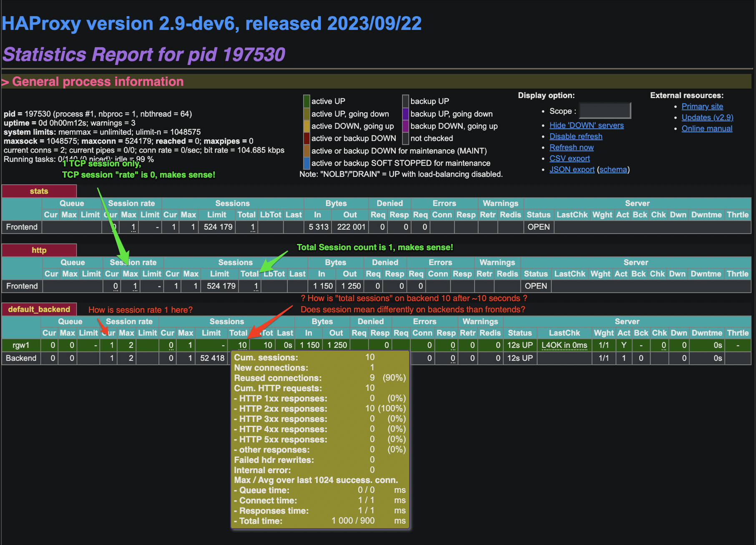
Task: Click the rgw1 server row name
Action: pos(21,345)
